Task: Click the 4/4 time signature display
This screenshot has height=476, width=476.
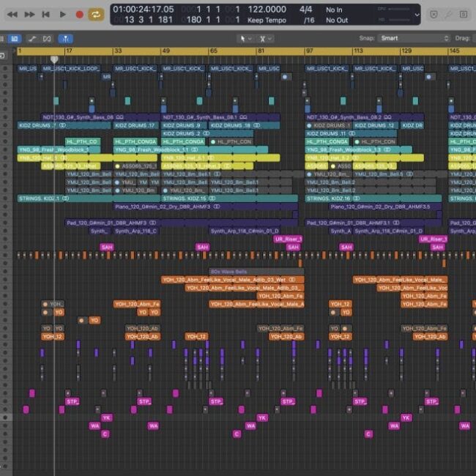Action: 305,10
